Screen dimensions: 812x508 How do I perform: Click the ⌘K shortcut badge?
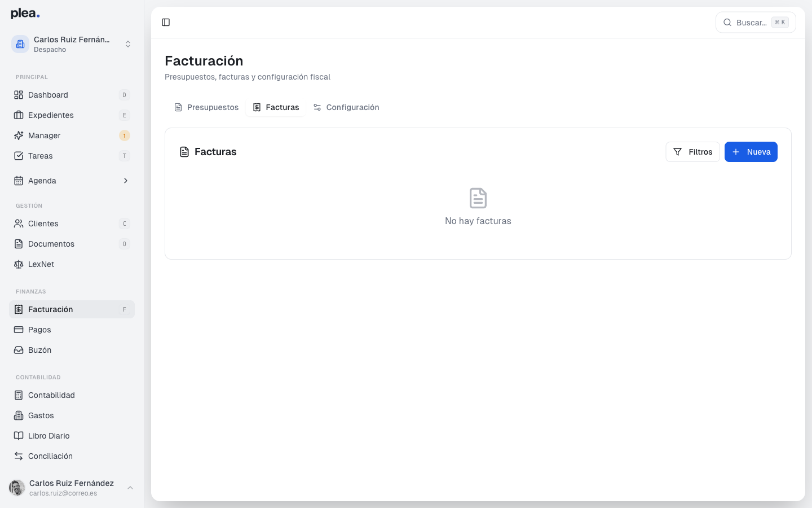[x=780, y=23]
